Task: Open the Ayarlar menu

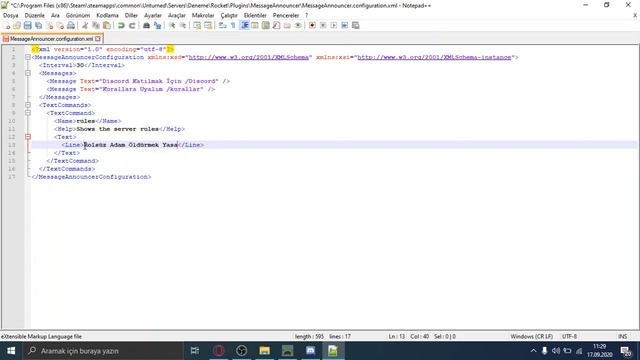Action: (x=153, y=15)
